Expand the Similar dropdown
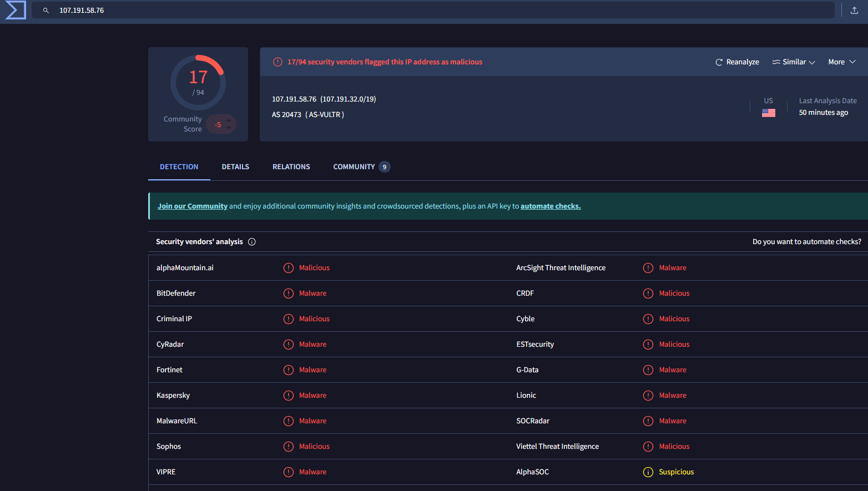This screenshot has width=868, height=491. click(x=794, y=62)
